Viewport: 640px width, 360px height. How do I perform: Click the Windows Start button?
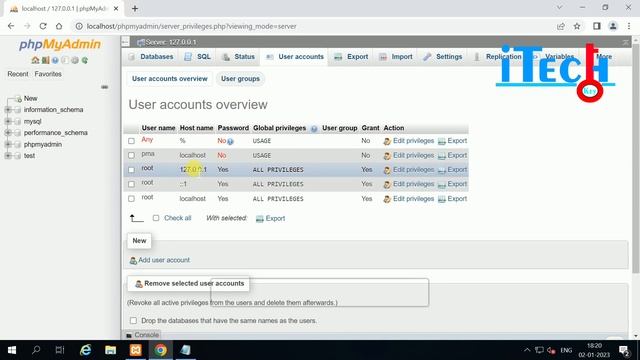(x=12, y=350)
